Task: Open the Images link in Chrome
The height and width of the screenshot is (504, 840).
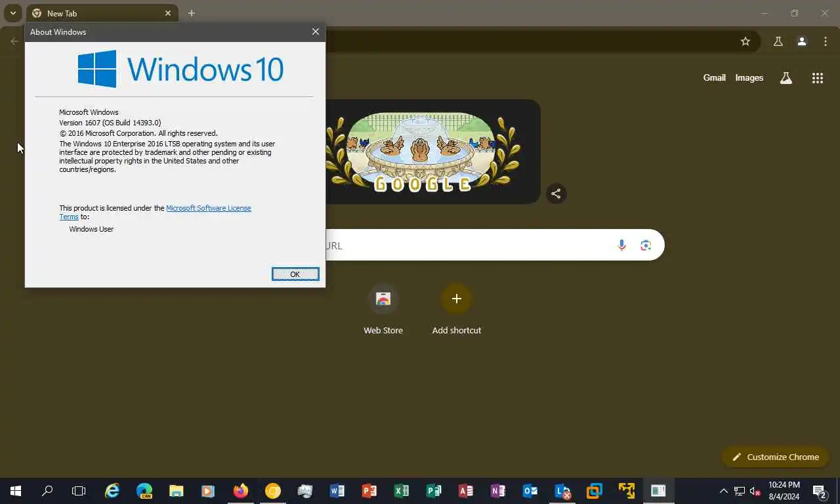Action: (749, 77)
